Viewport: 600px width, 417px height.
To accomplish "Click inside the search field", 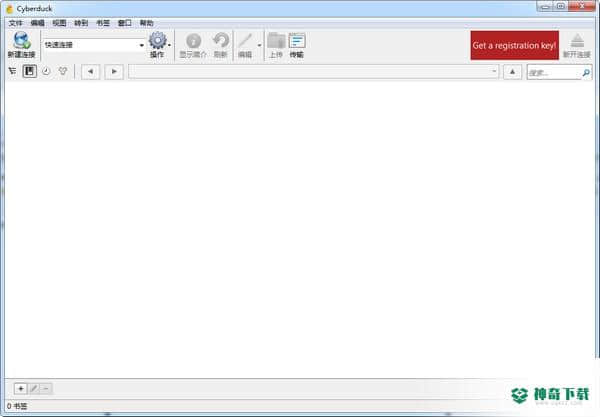I will point(554,72).
